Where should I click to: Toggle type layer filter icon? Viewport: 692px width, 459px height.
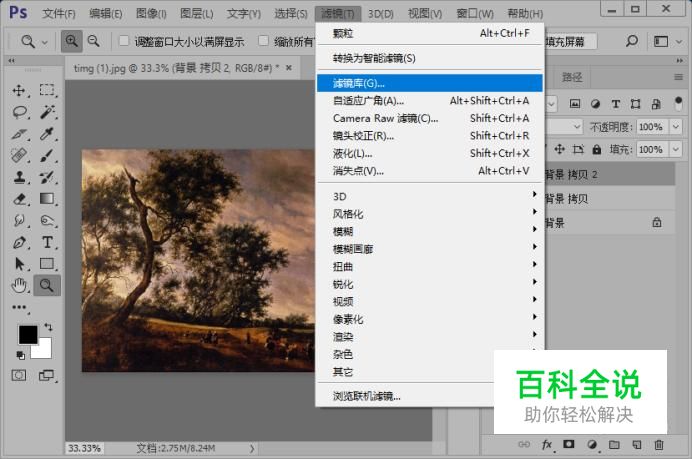pos(616,104)
